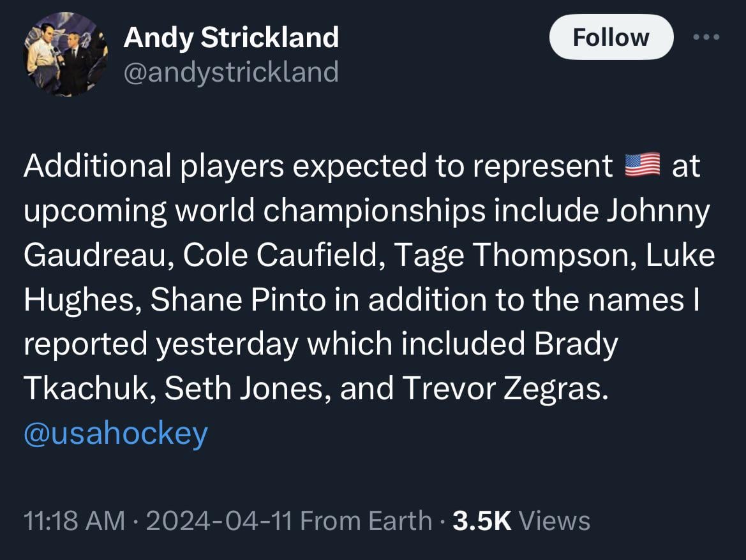Click the US flag emoji
Screen dimensions: 746x560
click(641, 166)
